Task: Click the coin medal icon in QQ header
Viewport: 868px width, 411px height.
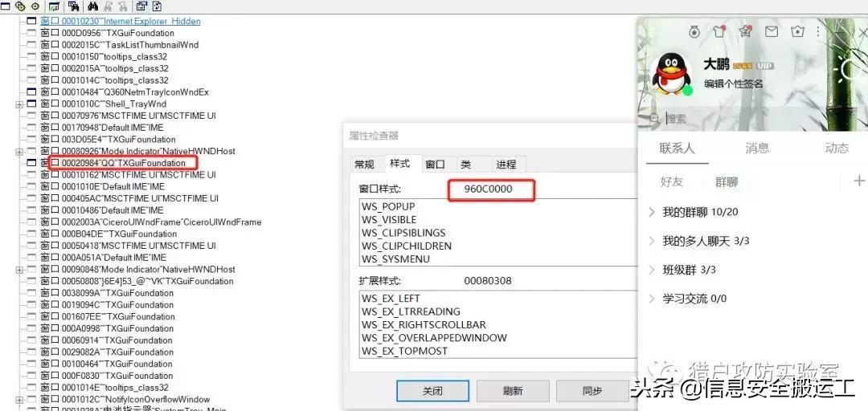Action: point(694,32)
